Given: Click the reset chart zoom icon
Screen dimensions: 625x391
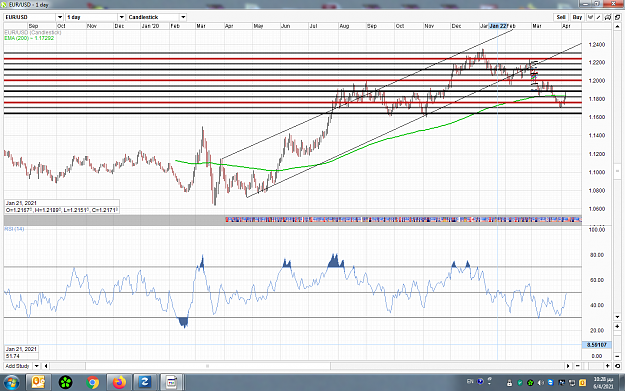Looking at the screenshot, I should [617, 366].
